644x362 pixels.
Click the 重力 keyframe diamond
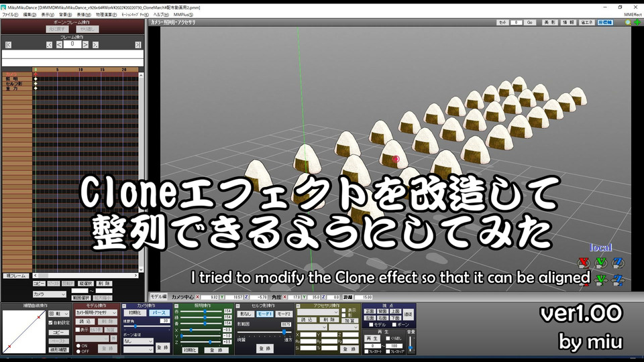click(36, 88)
